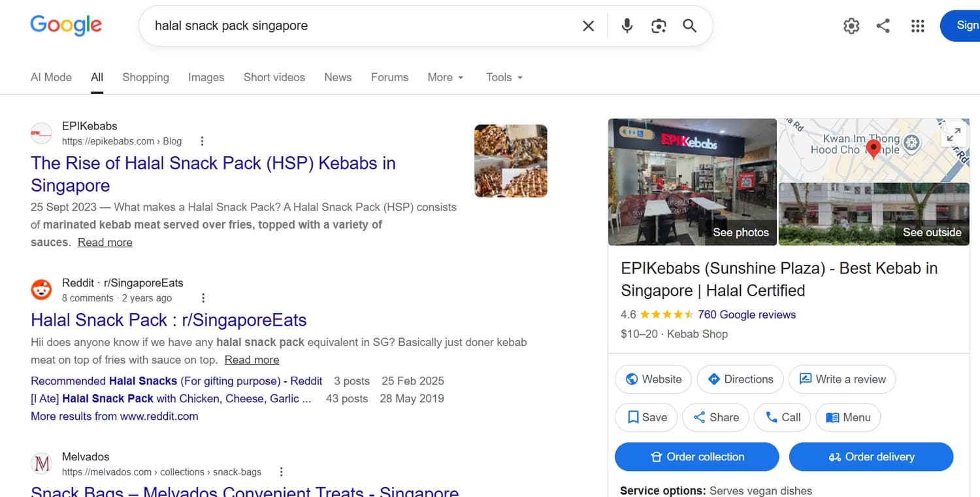Click See outside street view image

[x=874, y=214]
